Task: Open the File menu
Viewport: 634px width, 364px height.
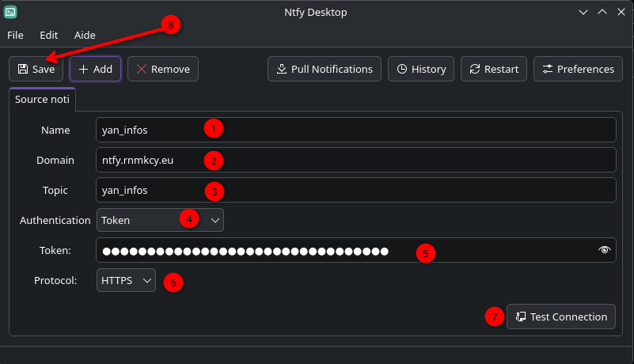Action: (x=15, y=35)
